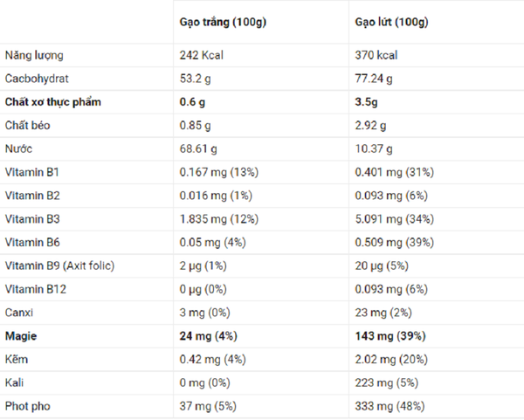Select the 'Chất béo' row label
The height and width of the screenshot is (420, 524).
[28, 125]
